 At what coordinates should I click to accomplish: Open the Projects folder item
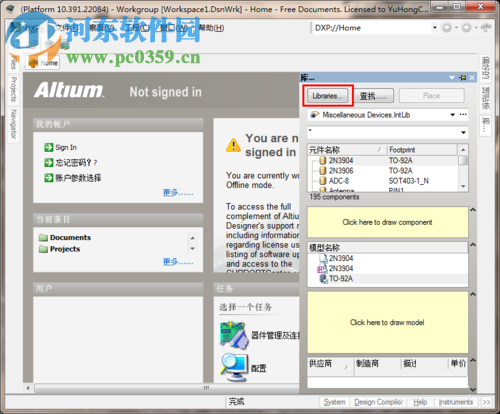(x=59, y=249)
